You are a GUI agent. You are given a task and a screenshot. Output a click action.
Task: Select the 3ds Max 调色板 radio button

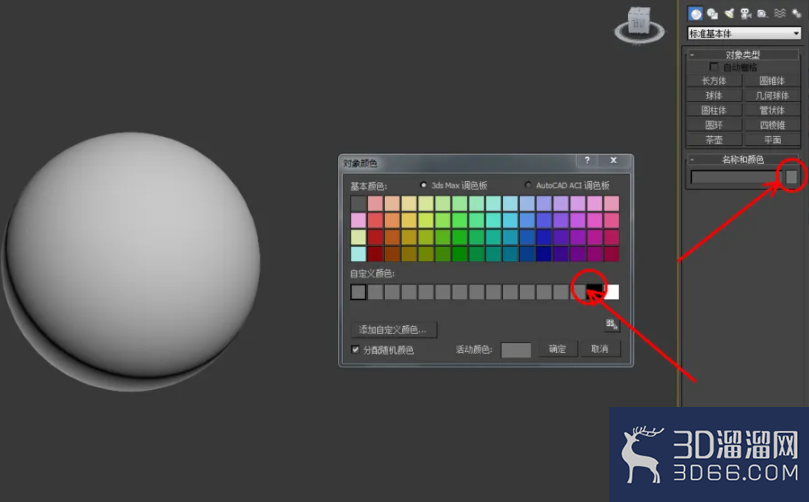tap(424, 185)
